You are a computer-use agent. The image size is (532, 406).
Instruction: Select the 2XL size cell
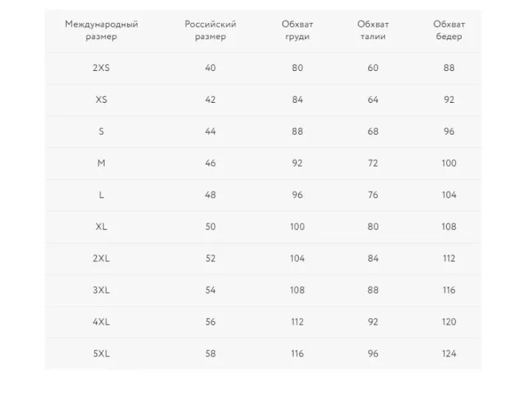coord(101,258)
